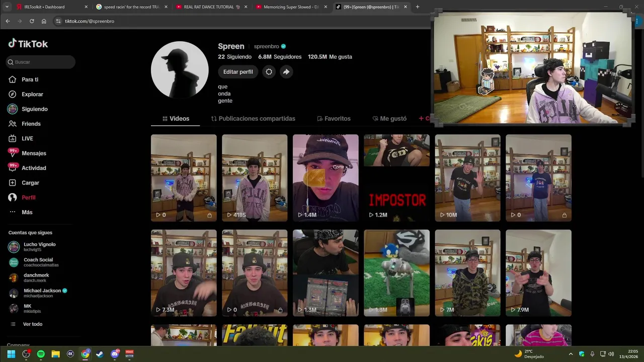Open the video with 10M views
The width and height of the screenshot is (644, 362).
tap(467, 178)
